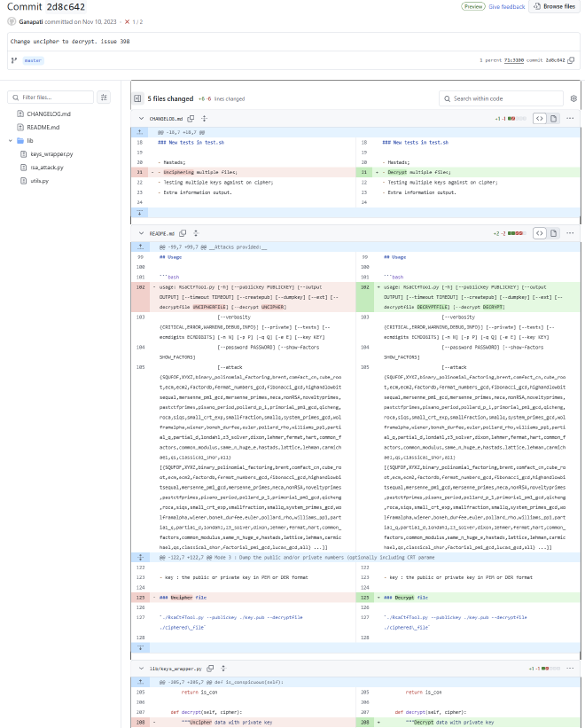Collapse the file tree sidebar panel
The width and height of the screenshot is (585, 728).
137,98
